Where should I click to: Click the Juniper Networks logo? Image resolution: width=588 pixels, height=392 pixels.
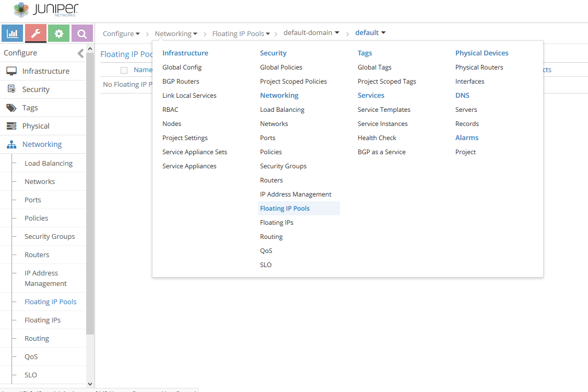tap(46, 10)
